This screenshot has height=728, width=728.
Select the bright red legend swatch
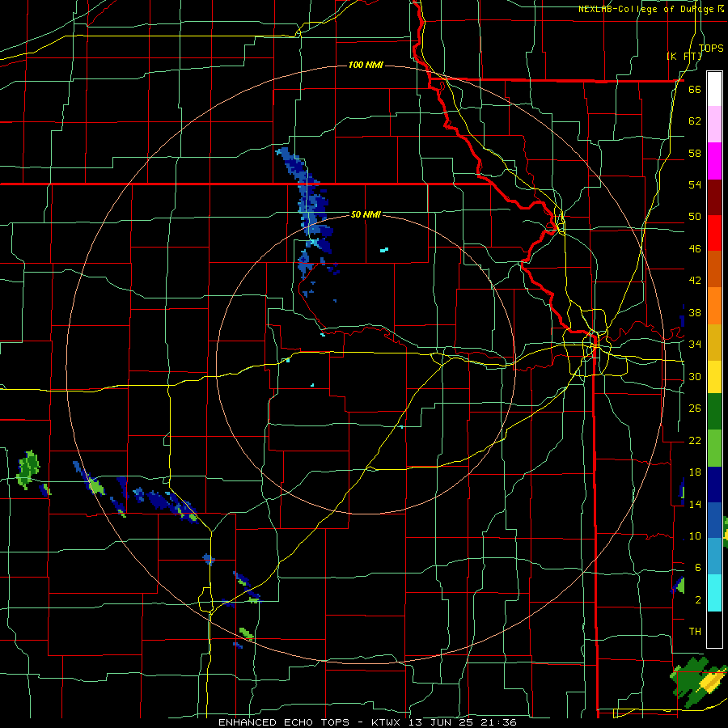click(714, 233)
